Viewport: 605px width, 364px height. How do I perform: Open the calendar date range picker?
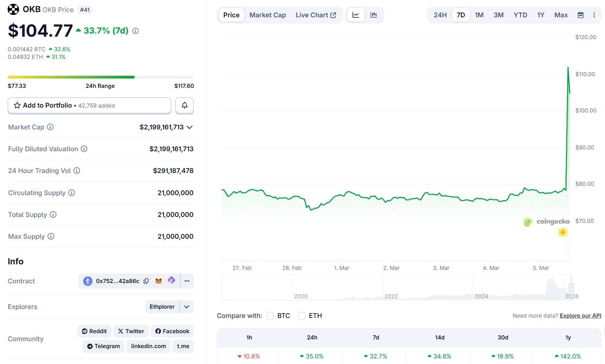pyautogui.click(x=580, y=15)
